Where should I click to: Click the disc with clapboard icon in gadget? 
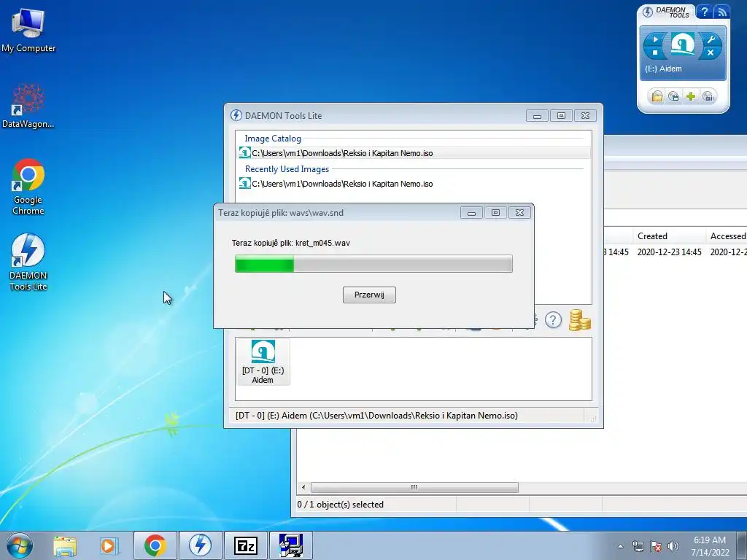[673, 97]
